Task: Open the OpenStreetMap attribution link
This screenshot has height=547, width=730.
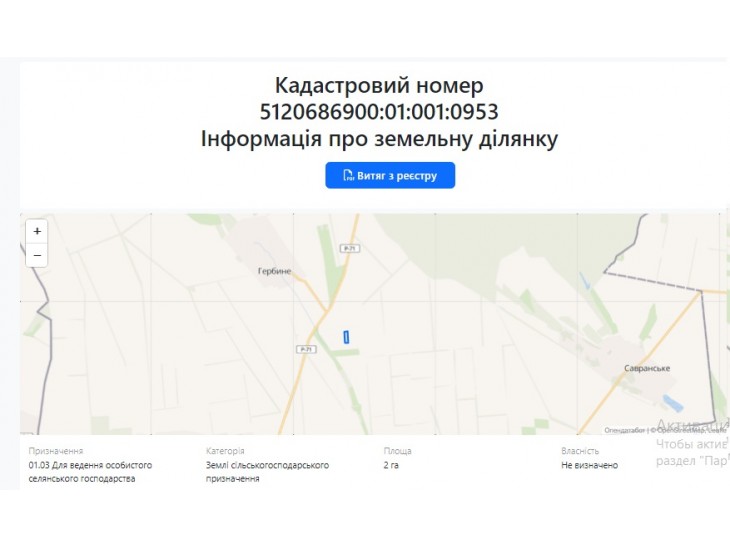Action: click(x=680, y=430)
